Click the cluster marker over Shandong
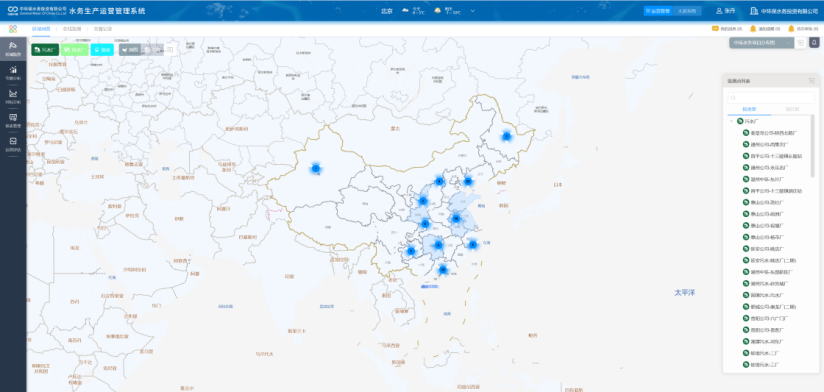Viewport: 824px width, 392px height. (x=456, y=219)
